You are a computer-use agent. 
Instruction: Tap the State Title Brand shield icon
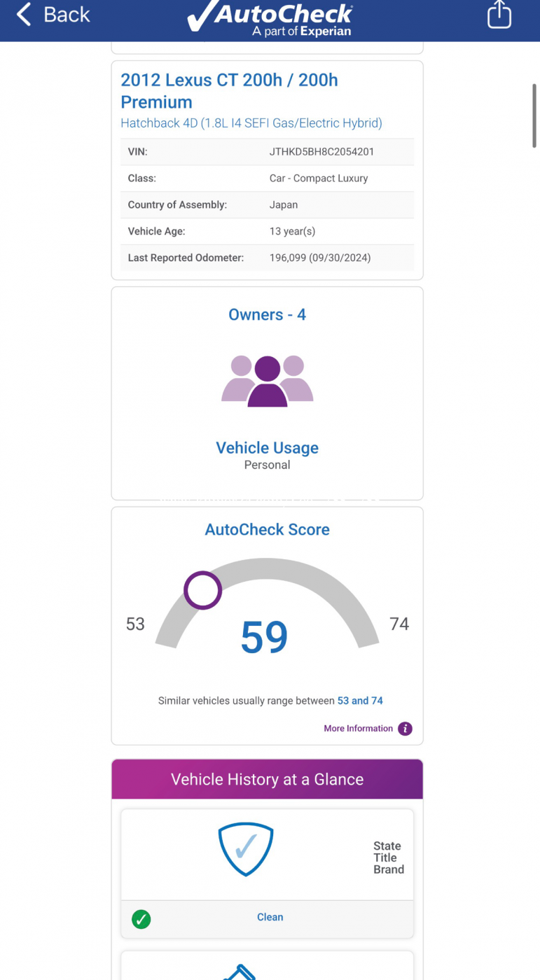(x=246, y=849)
